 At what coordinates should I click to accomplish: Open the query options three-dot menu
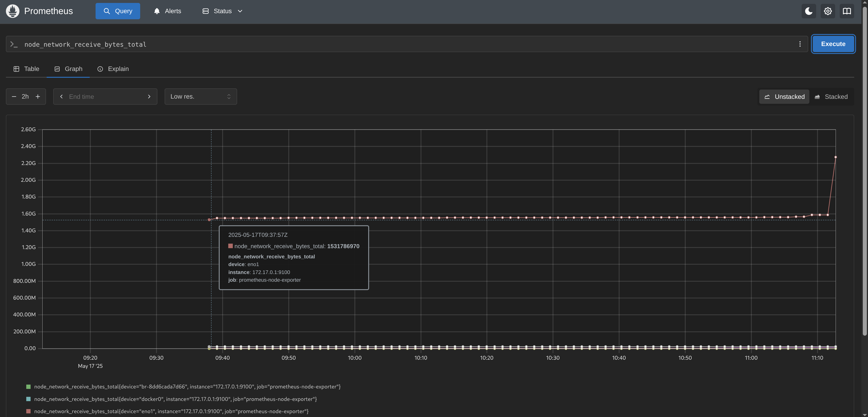pyautogui.click(x=800, y=44)
